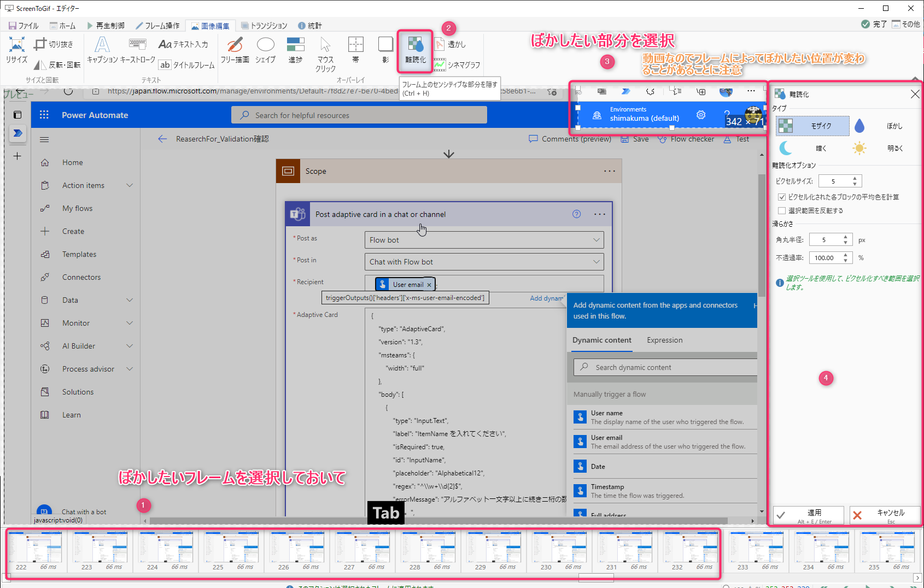The width and height of the screenshot is (924, 588).
Task: Click the 不透過率 value field
Action: click(x=824, y=257)
